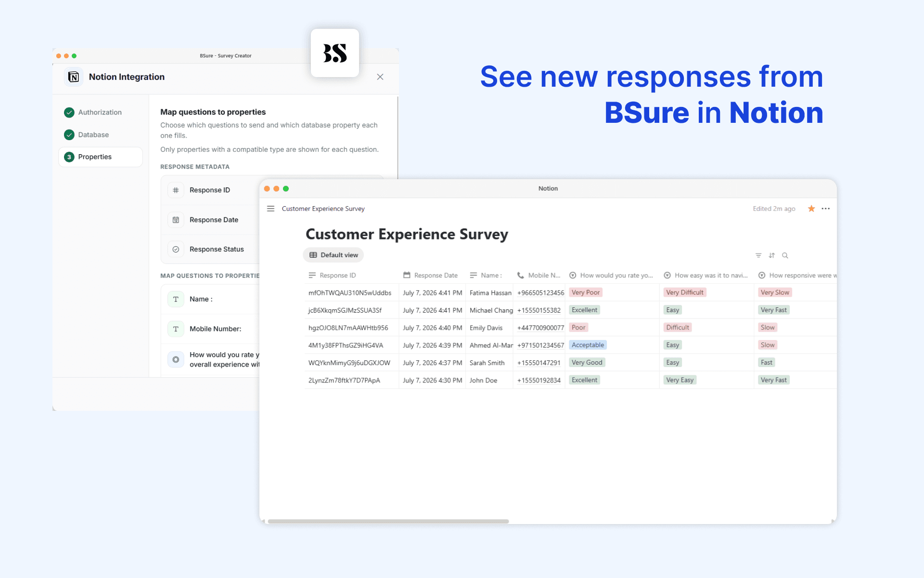Click the search icon in Notion database
Image resolution: width=924 pixels, height=578 pixels.
coord(785,255)
